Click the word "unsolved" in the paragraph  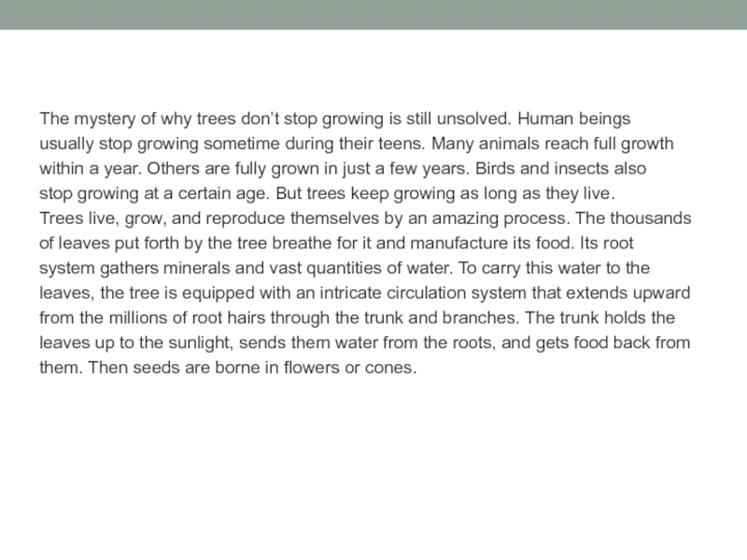point(475,121)
